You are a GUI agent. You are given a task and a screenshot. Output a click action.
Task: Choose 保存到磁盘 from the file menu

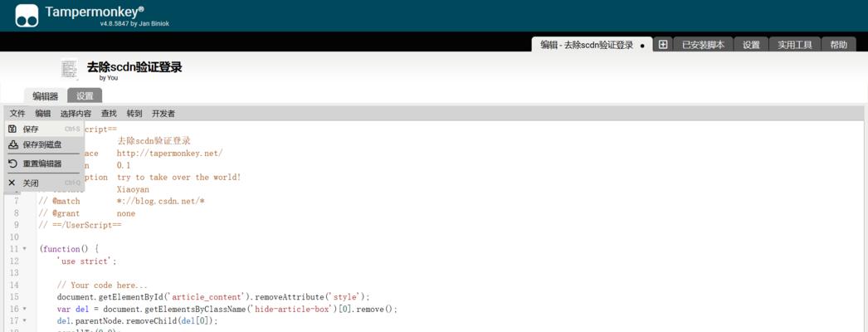pyautogui.click(x=44, y=144)
